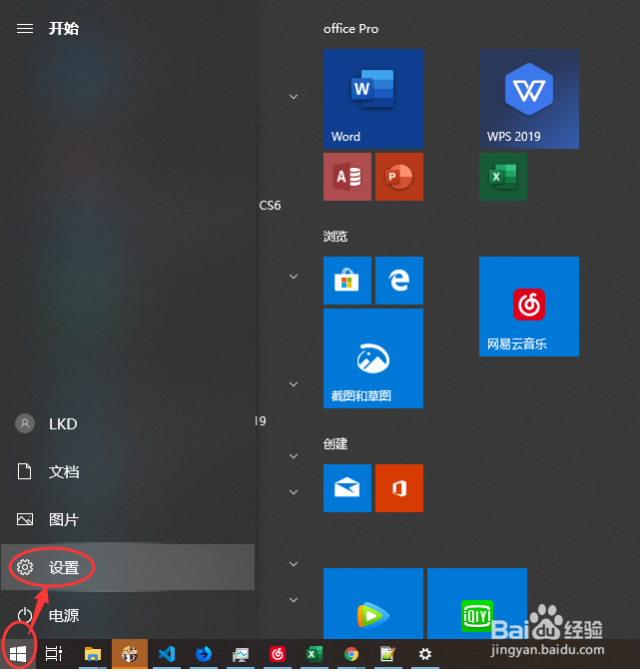Click the hamburger menu beside 开始
640x672 pixels.
click(25, 29)
